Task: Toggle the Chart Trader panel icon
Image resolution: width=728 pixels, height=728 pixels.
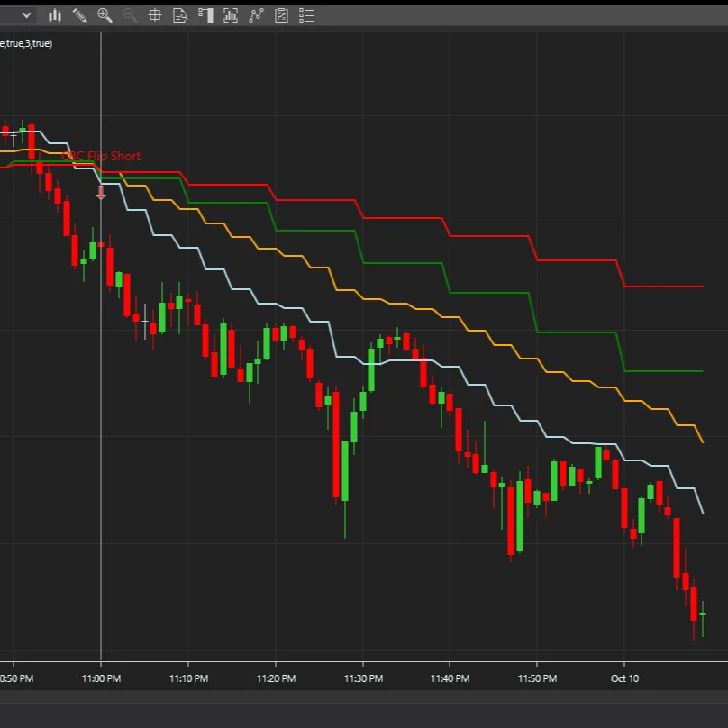Action: click(205, 15)
